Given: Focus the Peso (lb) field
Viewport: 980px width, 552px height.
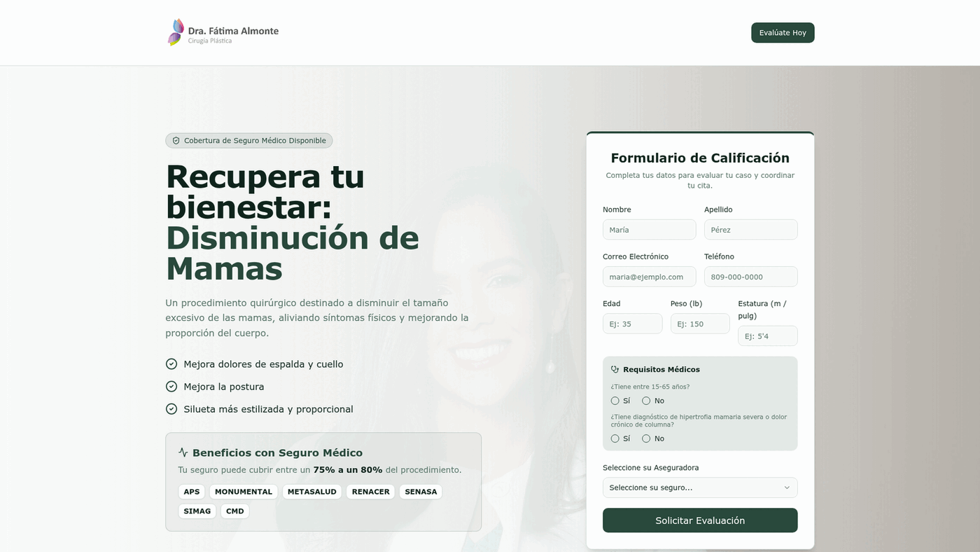Looking at the screenshot, I should tap(700, 324).
